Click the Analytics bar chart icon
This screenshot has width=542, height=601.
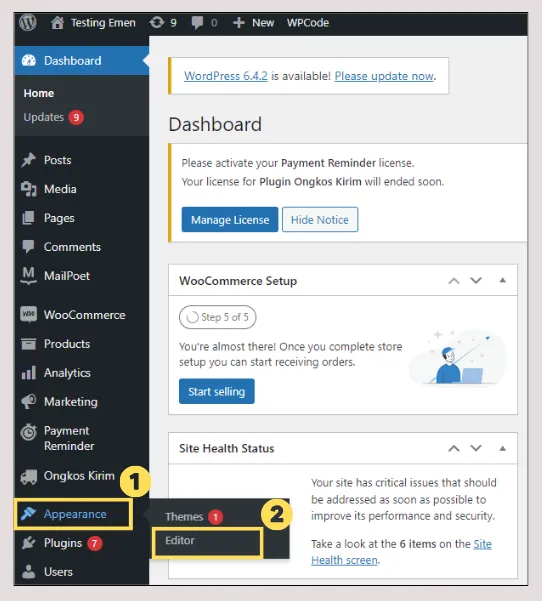pyautogui.click(x=28, y=373)
